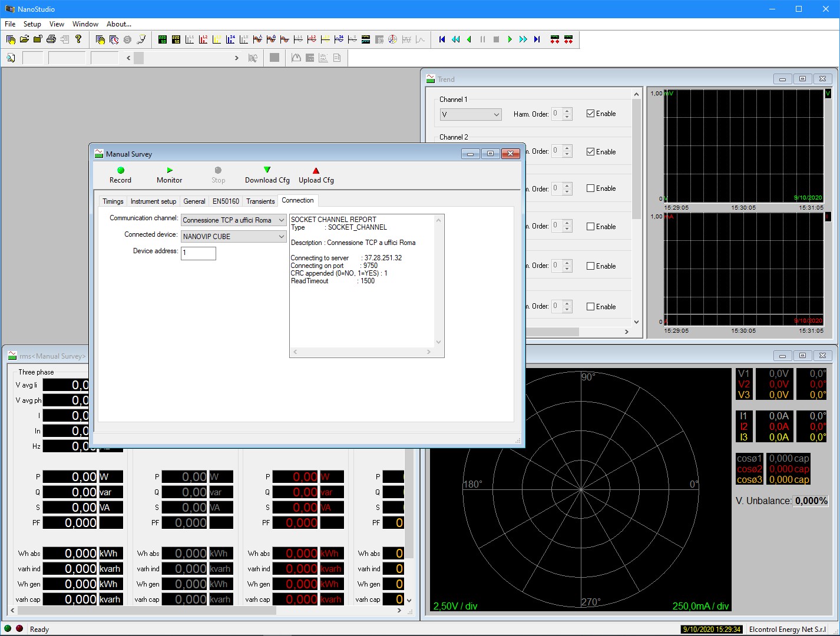
Task: Click the clock scheduled survey toolbar icon
Action: (x=114, y=39)
